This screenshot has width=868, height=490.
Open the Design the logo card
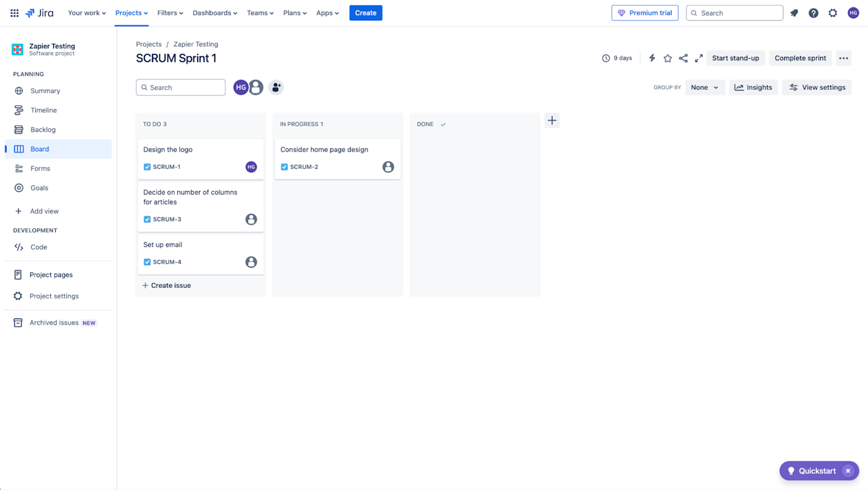[x=200, y=159]
